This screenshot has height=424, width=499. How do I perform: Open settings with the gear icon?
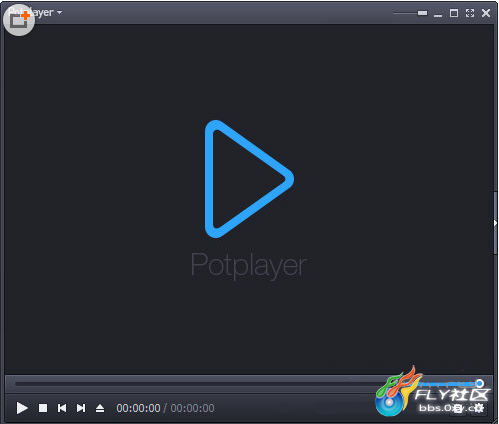tap(479, 408)
